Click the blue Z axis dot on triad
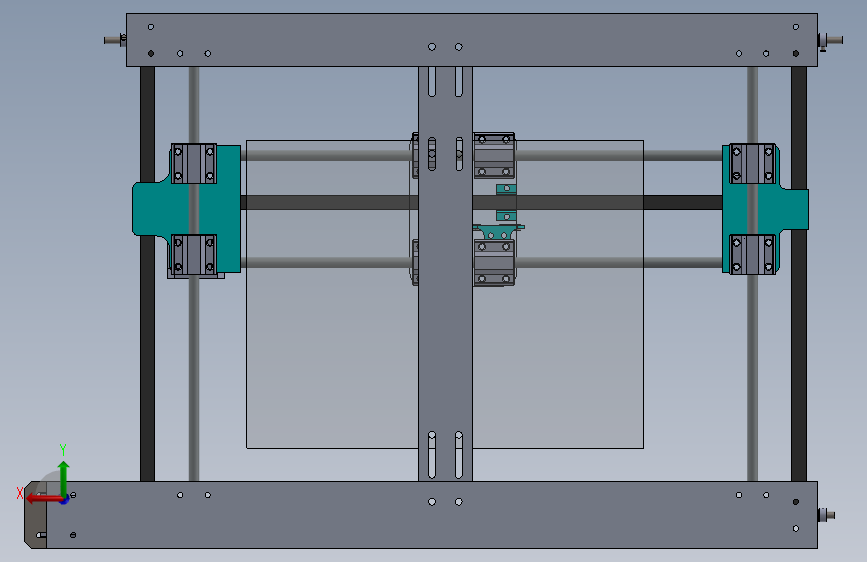The width and height of the screenshot is (867, 562). [65, 500]
